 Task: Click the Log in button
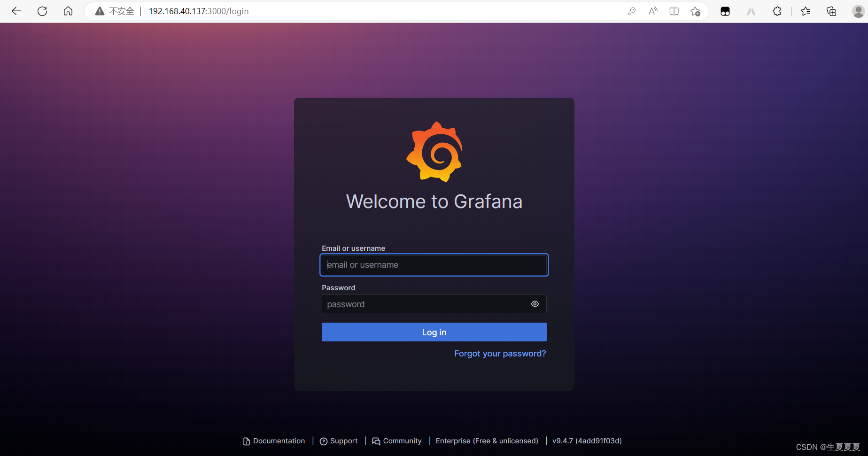pyautogui.click(x=434, y=332)
